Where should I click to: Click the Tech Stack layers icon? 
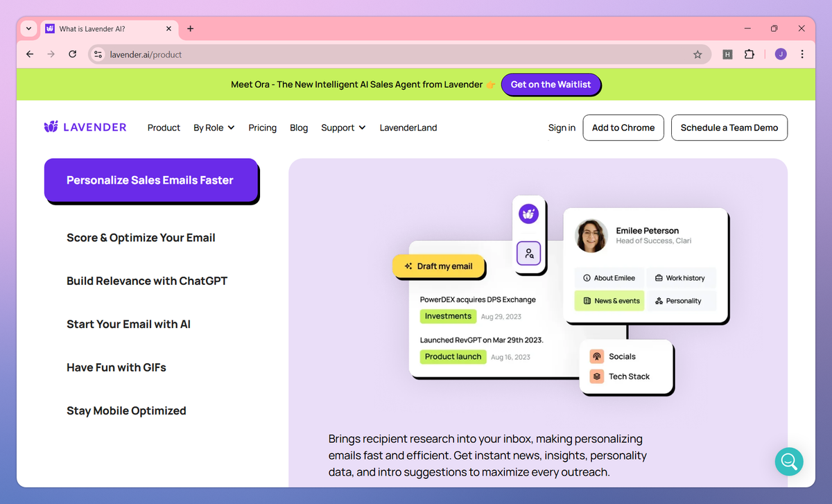596,376
